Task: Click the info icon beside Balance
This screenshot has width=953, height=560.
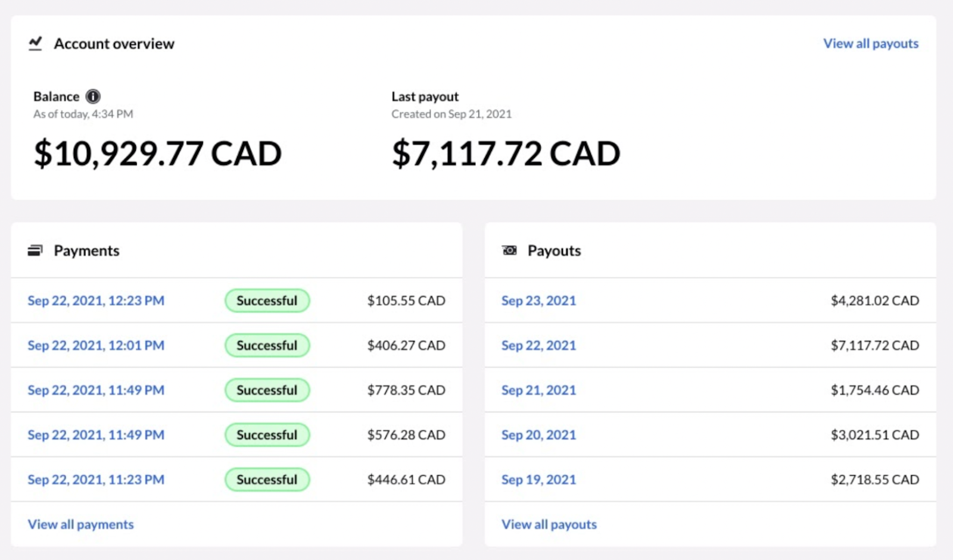Action: point(94,96)
